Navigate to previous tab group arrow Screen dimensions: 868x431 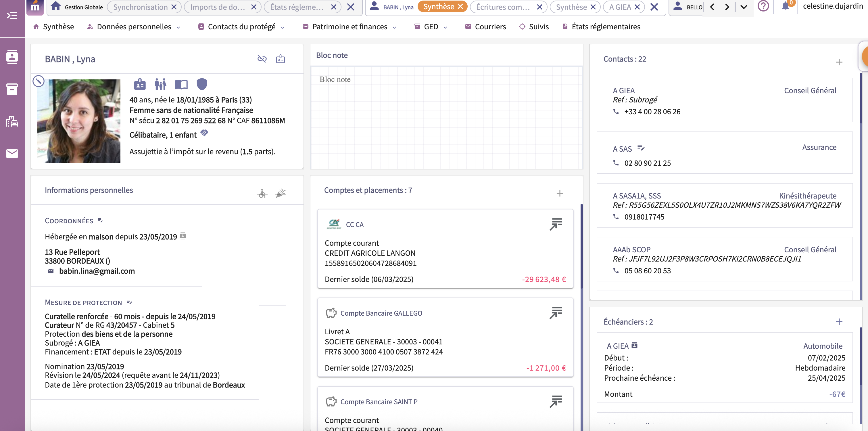click(x=712, y=7)
